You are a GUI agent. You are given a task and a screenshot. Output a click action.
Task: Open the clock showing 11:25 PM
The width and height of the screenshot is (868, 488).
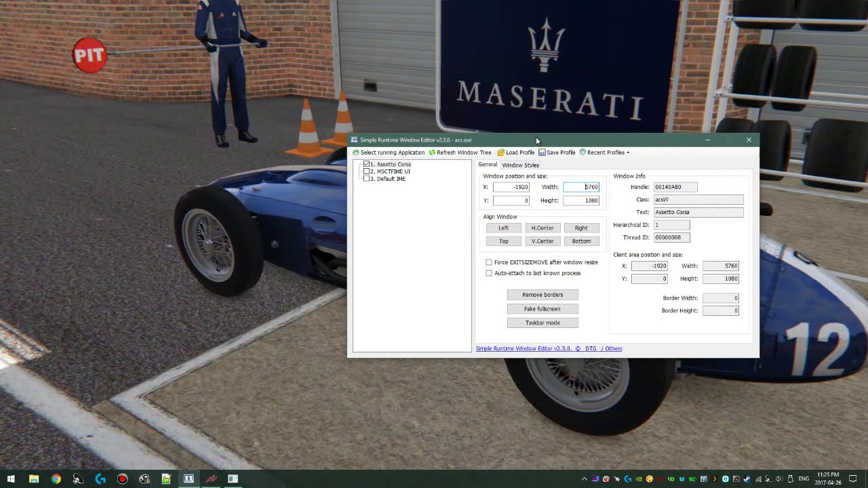pos(828,479)
